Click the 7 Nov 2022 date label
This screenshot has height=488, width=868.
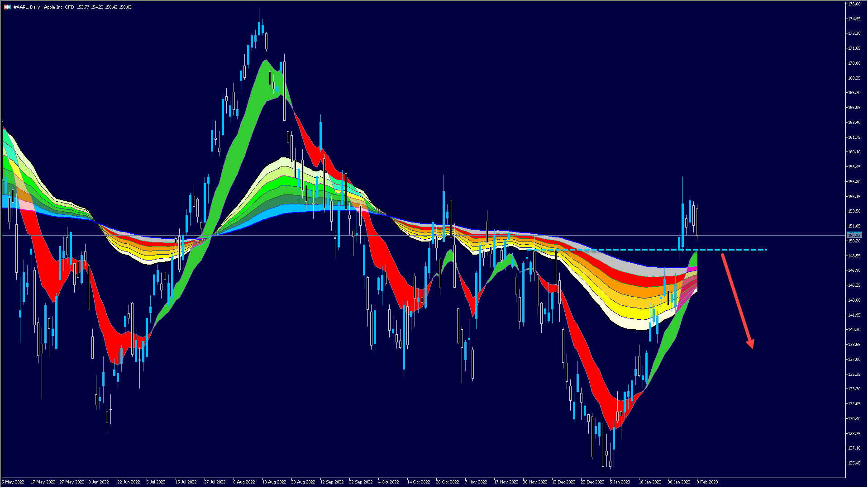[476, 482]
